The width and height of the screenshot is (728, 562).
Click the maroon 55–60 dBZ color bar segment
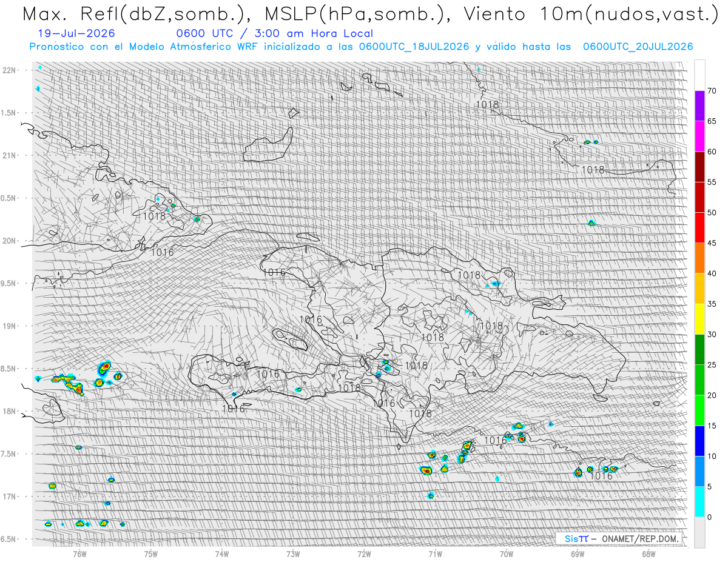(x=699, y=167)
